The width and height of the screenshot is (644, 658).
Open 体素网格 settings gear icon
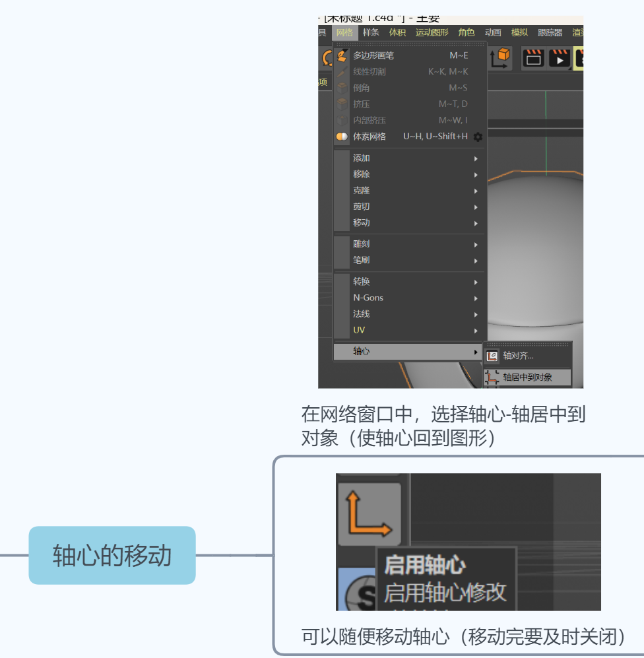pyautogui.click(x=478, y=137)
